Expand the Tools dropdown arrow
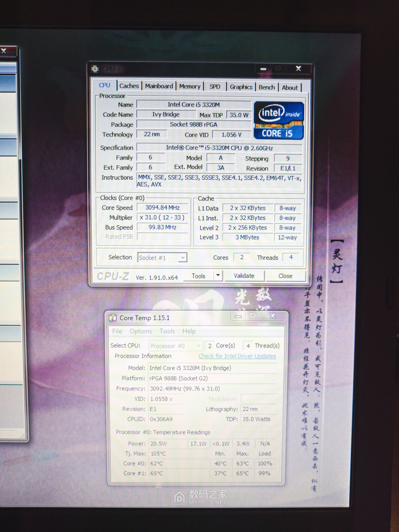The width and height of the screenshot is (399, 532). pos(218,276)
